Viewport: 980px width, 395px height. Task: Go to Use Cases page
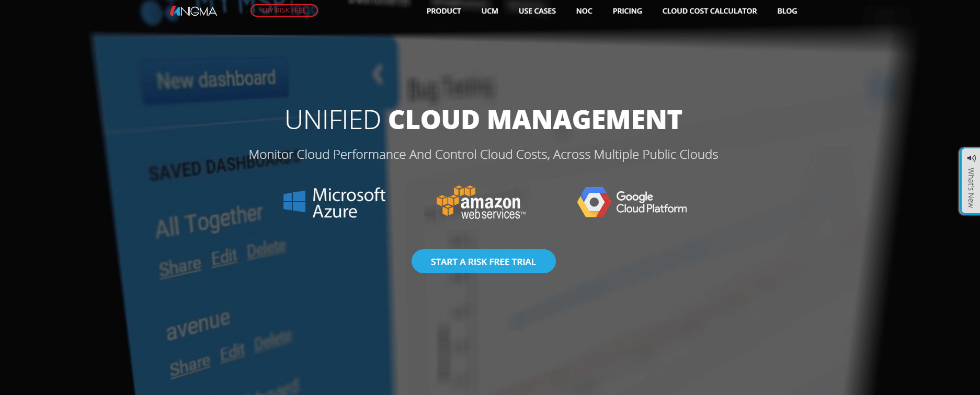pyautogui.click(x=537, y=11)
